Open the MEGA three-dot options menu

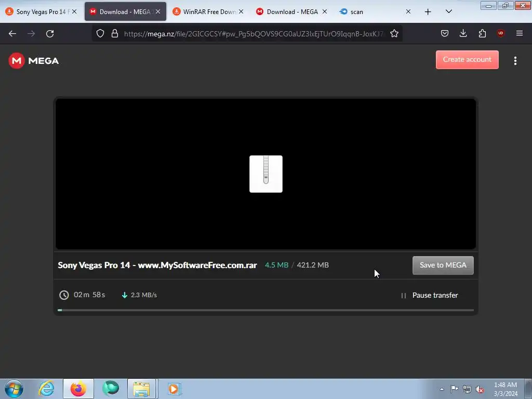tap(515, 61)
